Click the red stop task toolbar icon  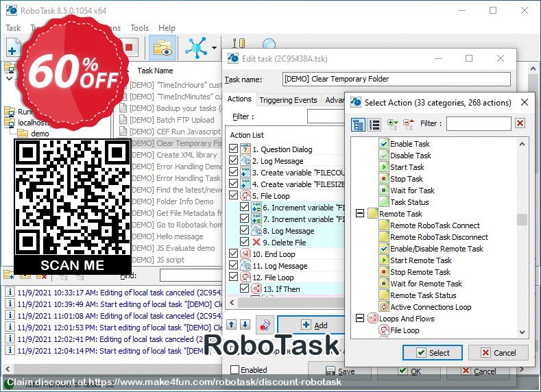[129, 47]
